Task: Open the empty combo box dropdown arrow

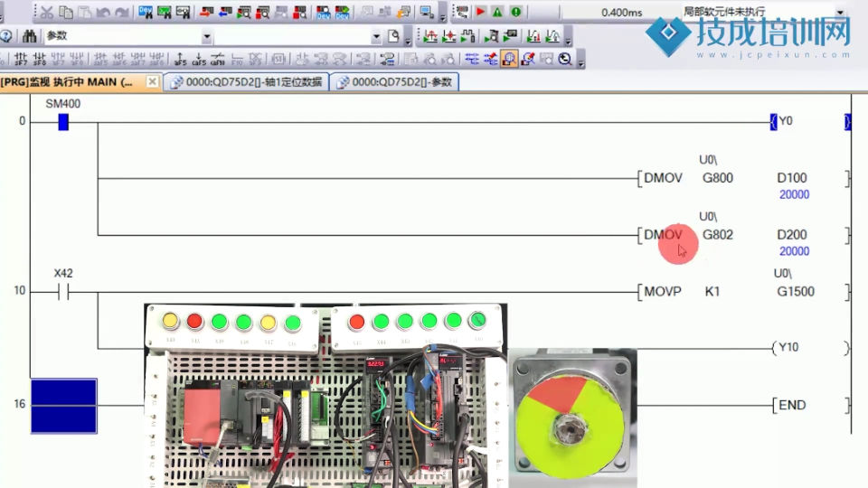Action: coord(377,37)
